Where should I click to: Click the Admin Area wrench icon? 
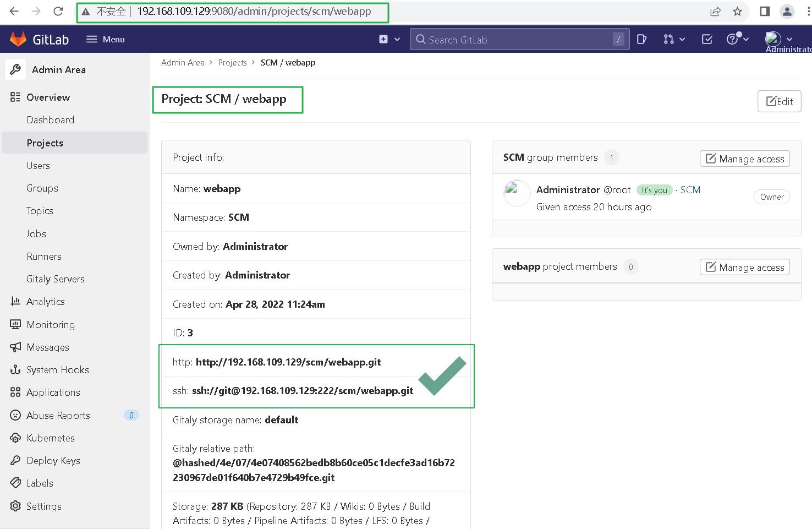(15, 69)
